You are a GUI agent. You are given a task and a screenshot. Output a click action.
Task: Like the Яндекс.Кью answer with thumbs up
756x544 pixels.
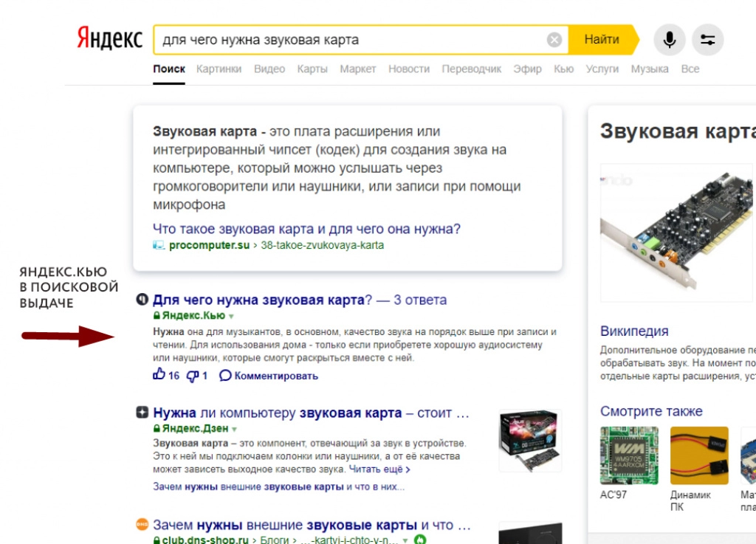point(159,374)
